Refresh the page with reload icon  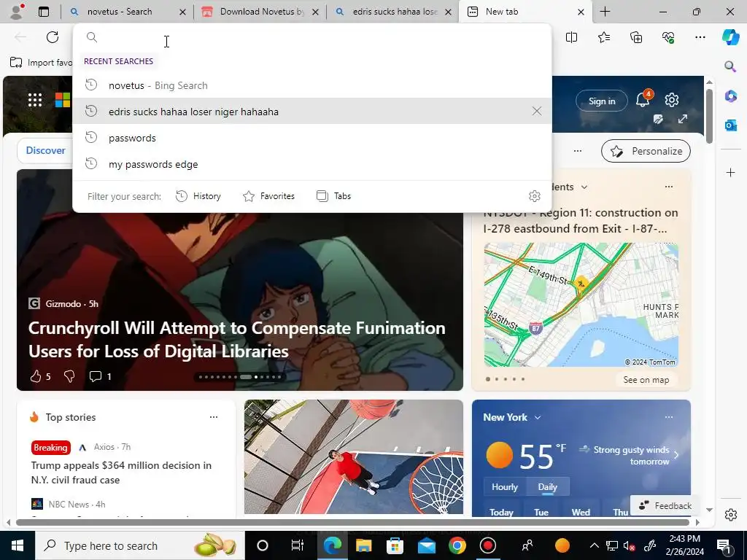click(x=53, y=37)
